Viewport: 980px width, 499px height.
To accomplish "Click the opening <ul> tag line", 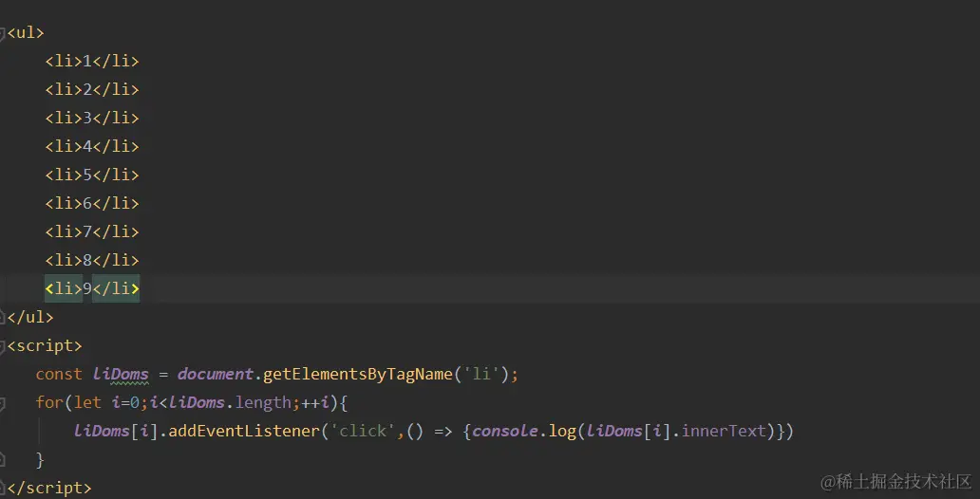I will coord(26,32).
